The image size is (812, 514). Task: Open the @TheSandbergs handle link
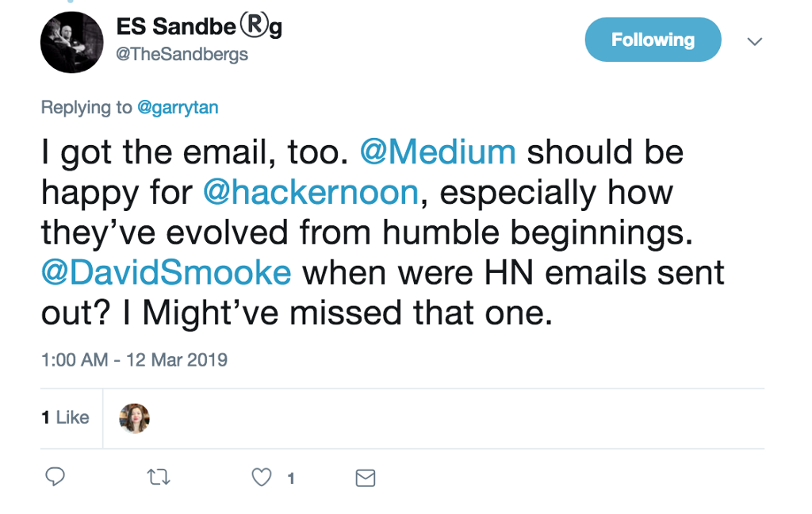click(182, 54)
